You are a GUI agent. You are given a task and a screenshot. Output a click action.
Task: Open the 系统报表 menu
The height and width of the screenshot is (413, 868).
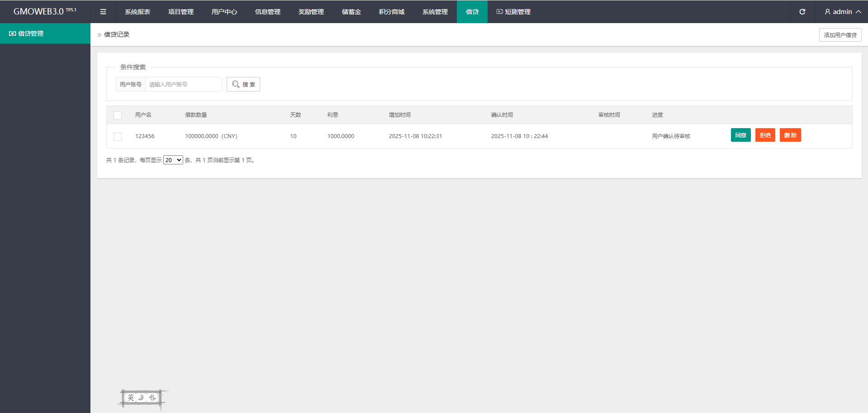tap(138, 12)
